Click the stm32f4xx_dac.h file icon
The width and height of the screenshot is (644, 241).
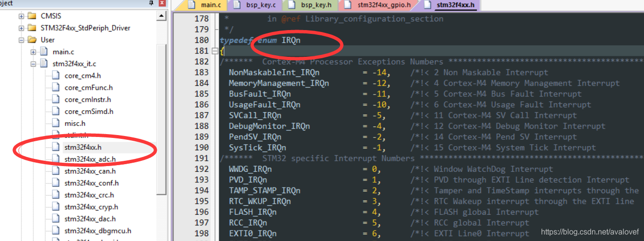point(56,219)
